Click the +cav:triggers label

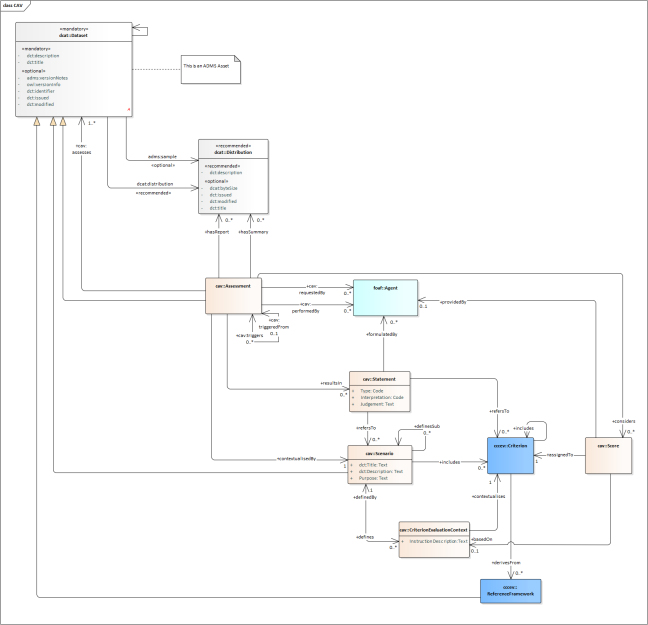coord(249,335)
